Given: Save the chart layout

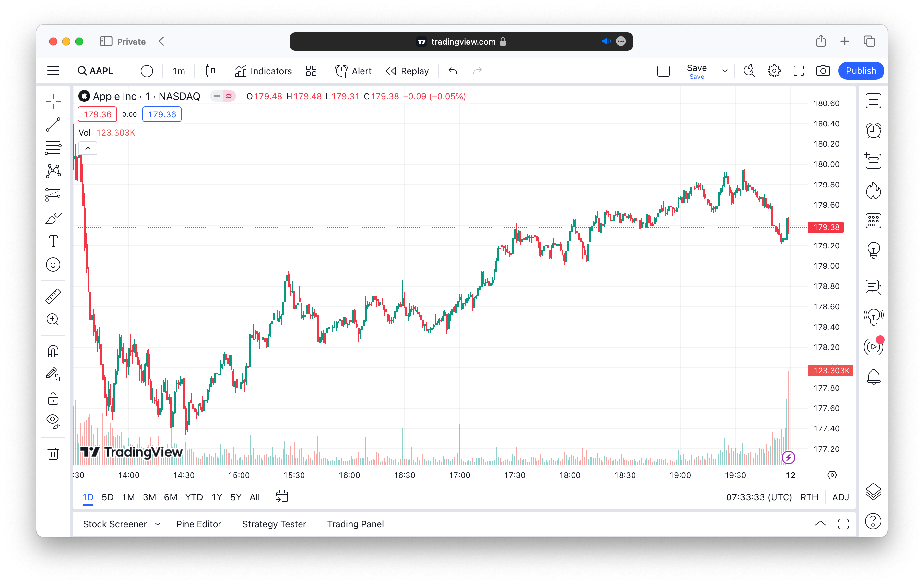Looking at the screenshot, I should coord(696,71).
